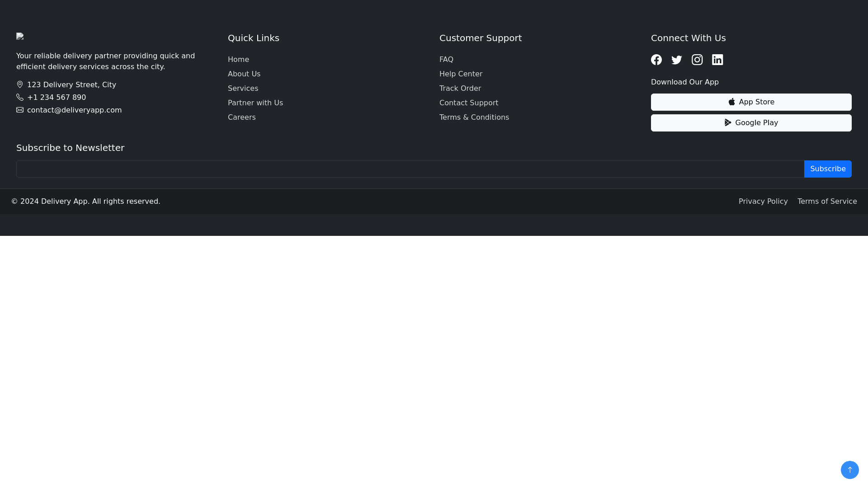The width and height of the screenshot is (868, 488).
Task: Open the Twitter social icon
Action: point(677,60)
